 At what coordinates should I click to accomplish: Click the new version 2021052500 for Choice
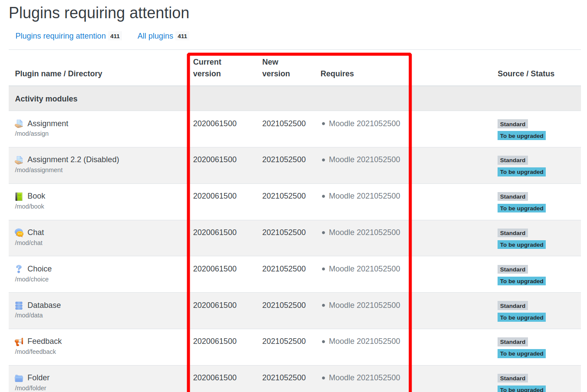[284, 269]
